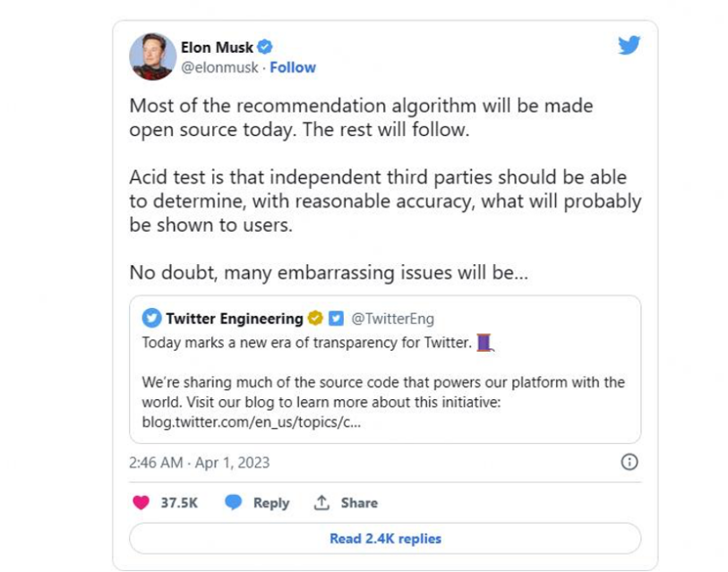Like the tweet with the heart icon

(x=141, y=502)
